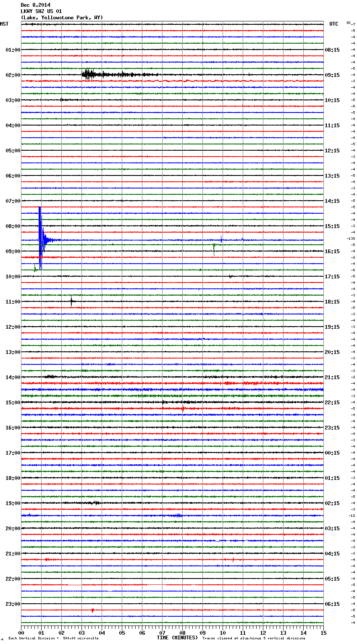Click the -138 DC offset value
The height and width of the screenshot is (644, 357).
pyautogui.click(x=351, y=238)
